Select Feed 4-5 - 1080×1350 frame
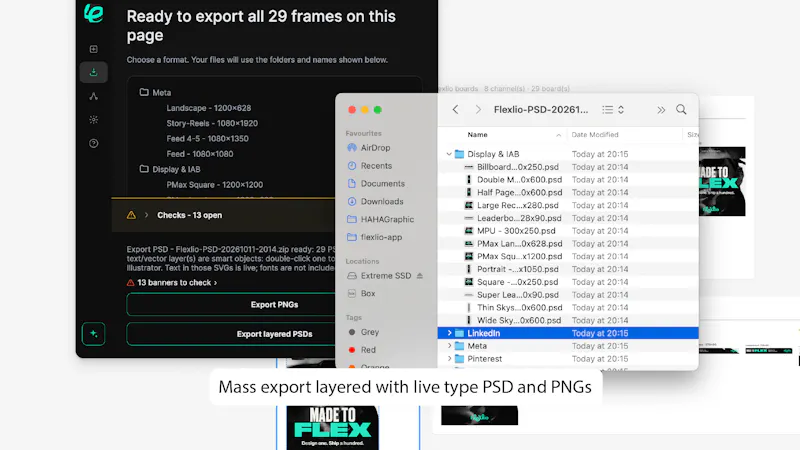 [207, 138]
